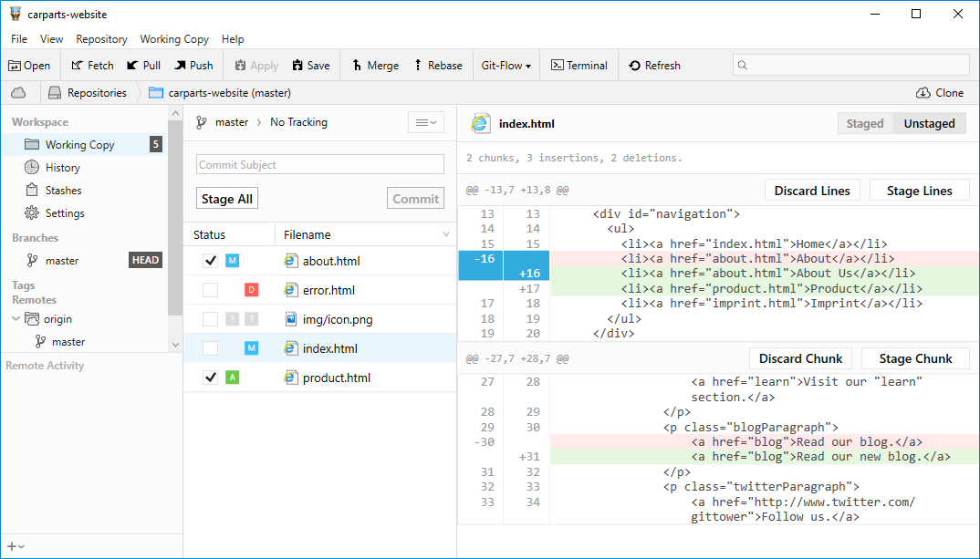Click the cloud services icon
This screenshot has width=980, height=559.
point(19,93)
